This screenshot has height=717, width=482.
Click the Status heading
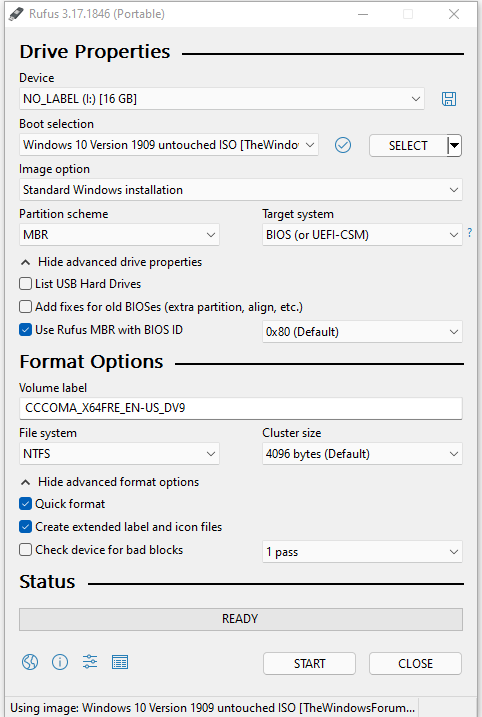47,582
